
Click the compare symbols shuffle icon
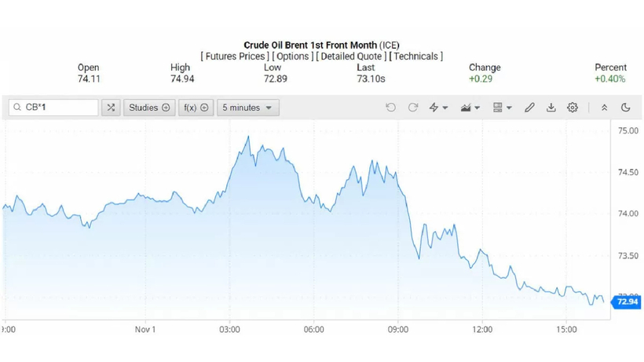pyautogui.click(x=111, y=108)
